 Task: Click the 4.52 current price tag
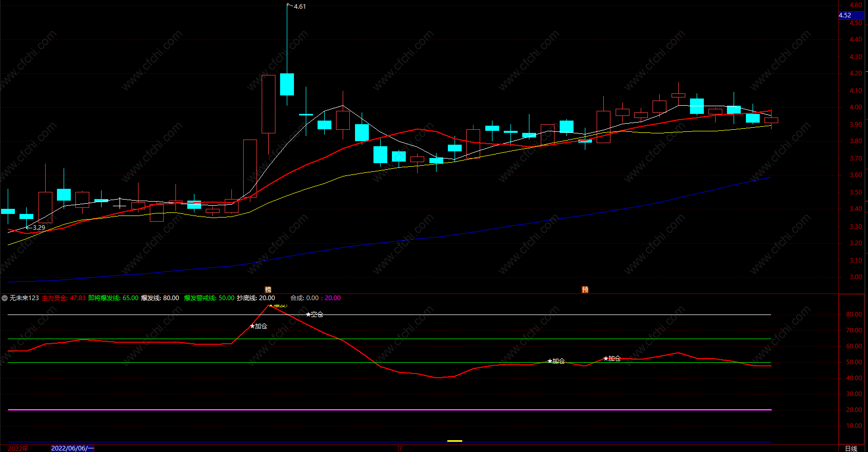[852, 15]
